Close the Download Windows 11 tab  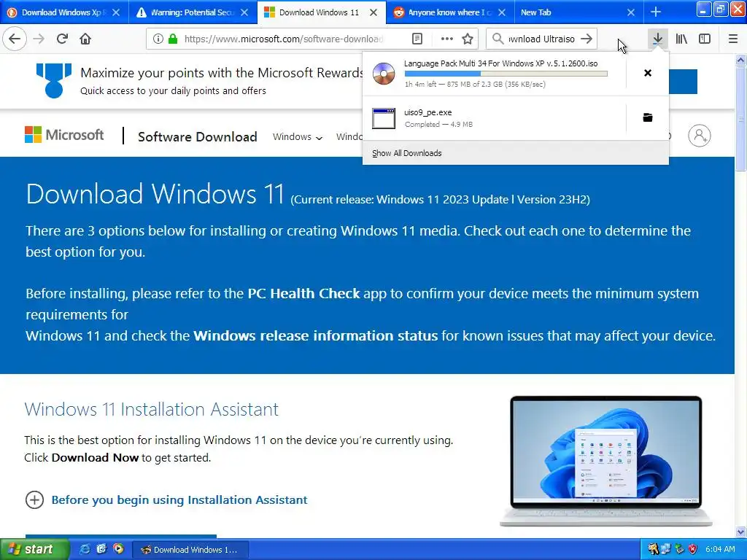[374, 12]
